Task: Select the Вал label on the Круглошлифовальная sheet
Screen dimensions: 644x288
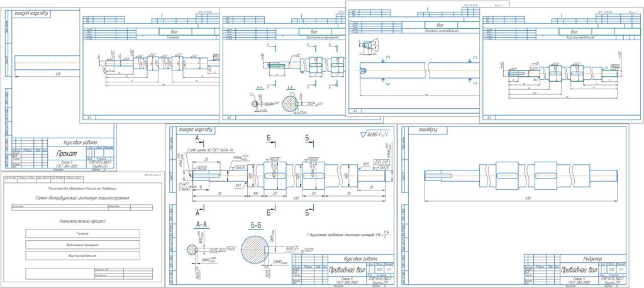Action: pyautogui.click(x=573, y=31)
